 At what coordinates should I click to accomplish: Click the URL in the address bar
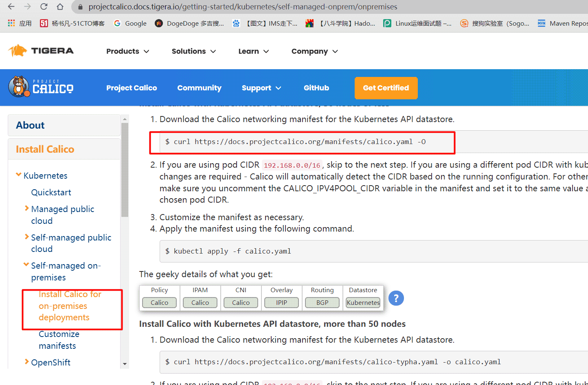click(243, 7)
